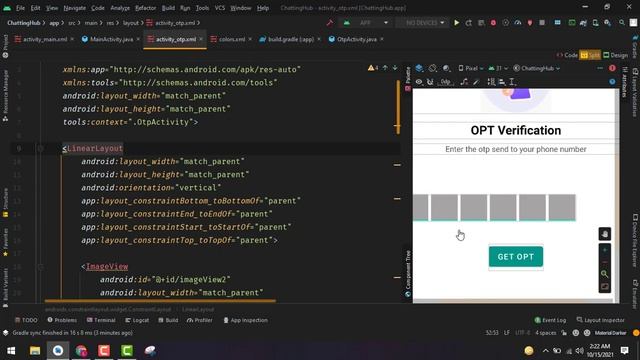Open the profiler gauge icon in toolbar
Image resolution: width=640 pixels, height=360 pixels.
(x=518, y=23)
